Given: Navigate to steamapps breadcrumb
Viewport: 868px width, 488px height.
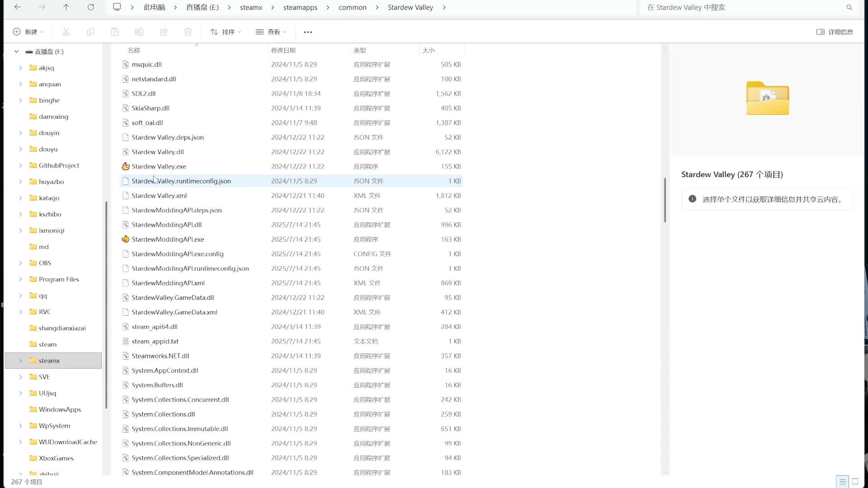Looking at the screenshot, I should click(x=300, y=7).
